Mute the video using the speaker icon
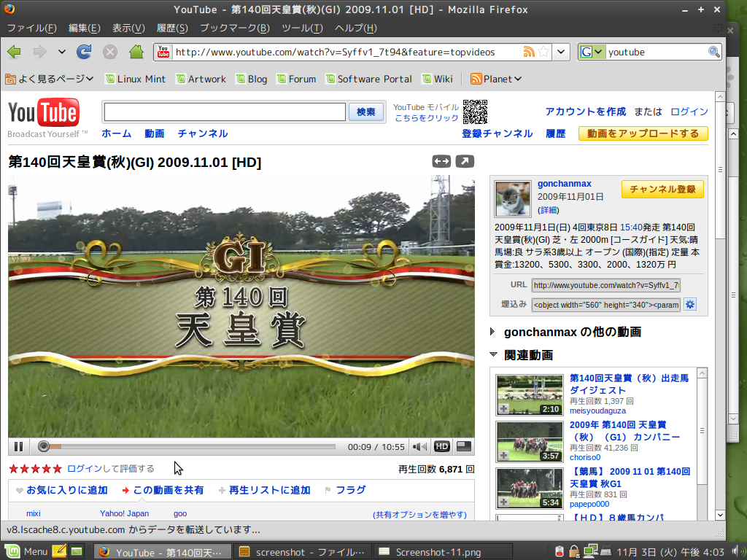This screenshot has width=747, height=560. tap(419, 446)
